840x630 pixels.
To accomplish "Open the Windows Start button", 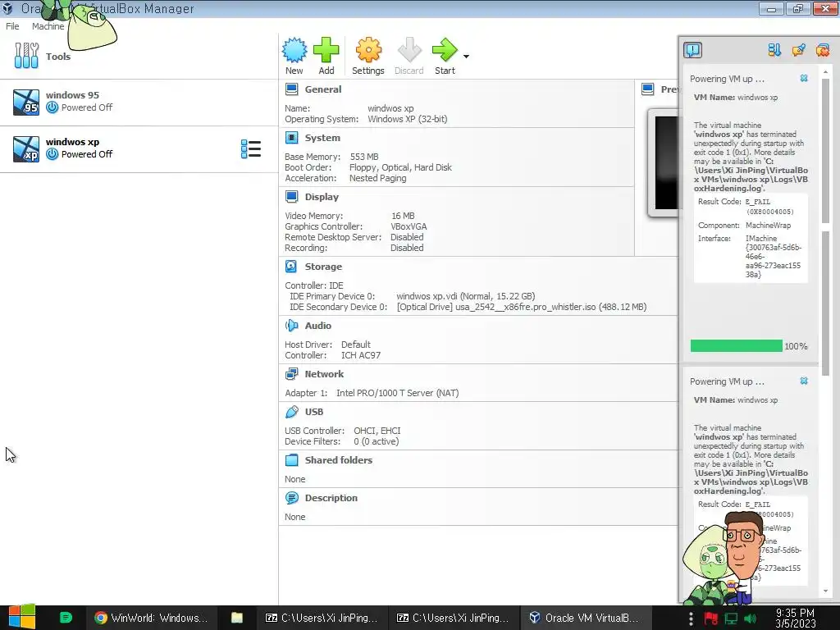I will pos(22,618).
